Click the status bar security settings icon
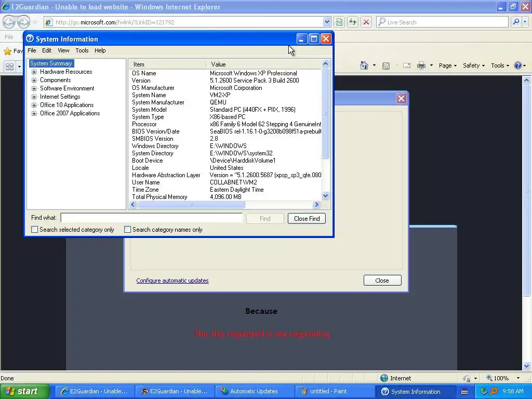532x399 pixels. [x=467, y=378]
